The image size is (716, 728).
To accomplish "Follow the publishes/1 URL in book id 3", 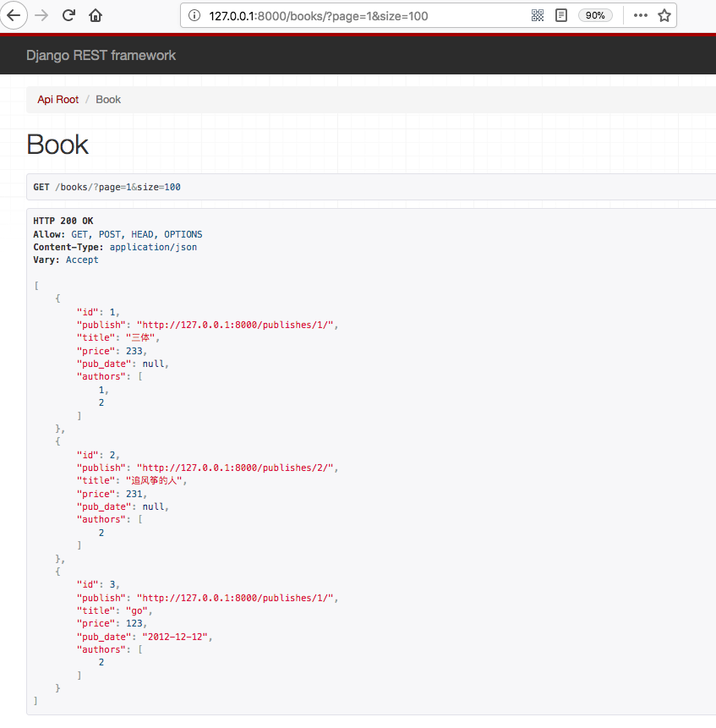I will point(235,598).
